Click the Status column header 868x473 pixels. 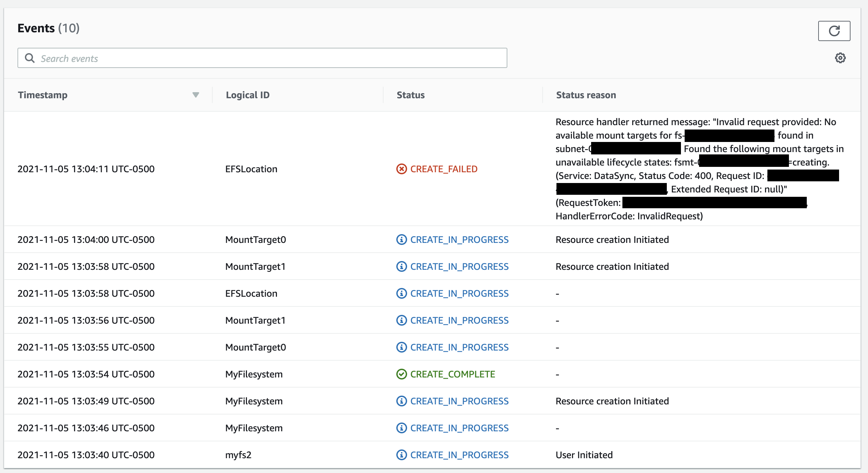click(x=410, y=95)
